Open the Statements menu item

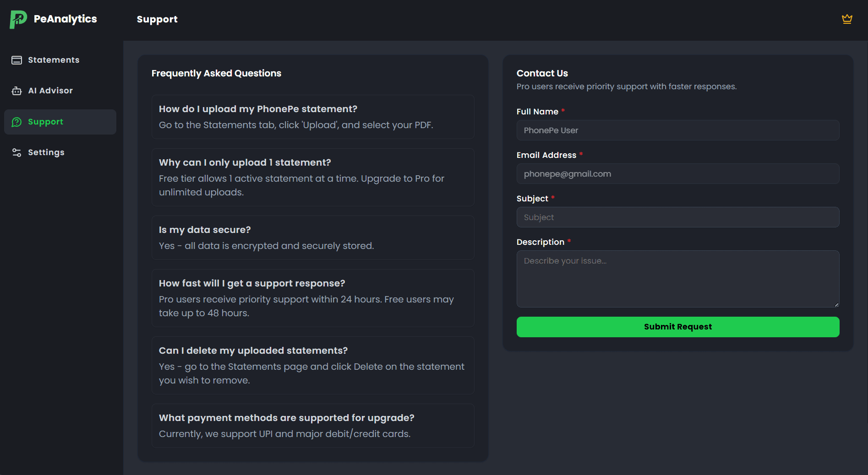pos(54,60)
